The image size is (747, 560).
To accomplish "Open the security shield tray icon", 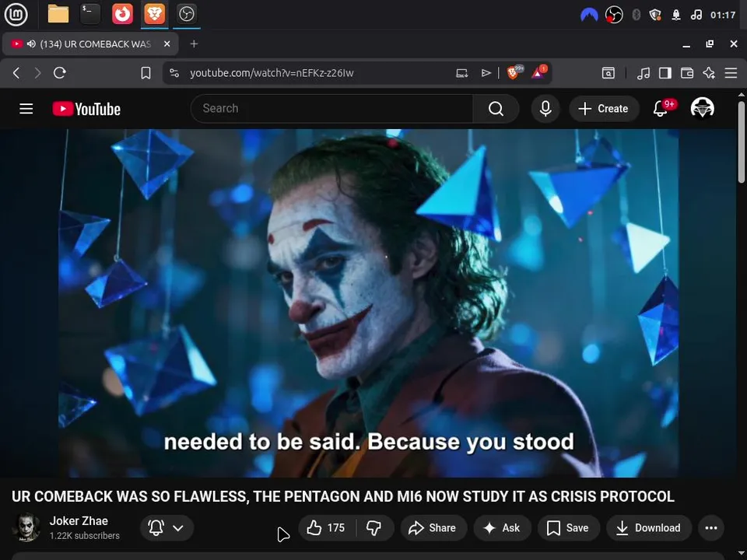I will pos(655,15).
